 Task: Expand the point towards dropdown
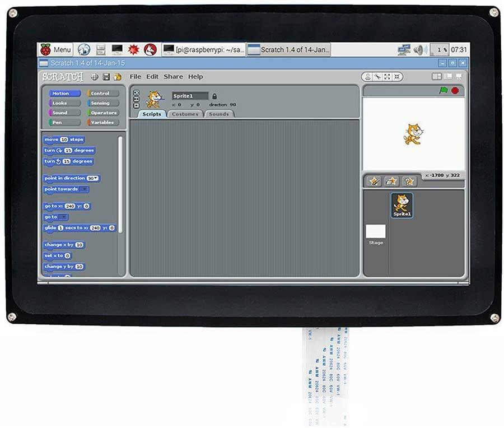84,189
